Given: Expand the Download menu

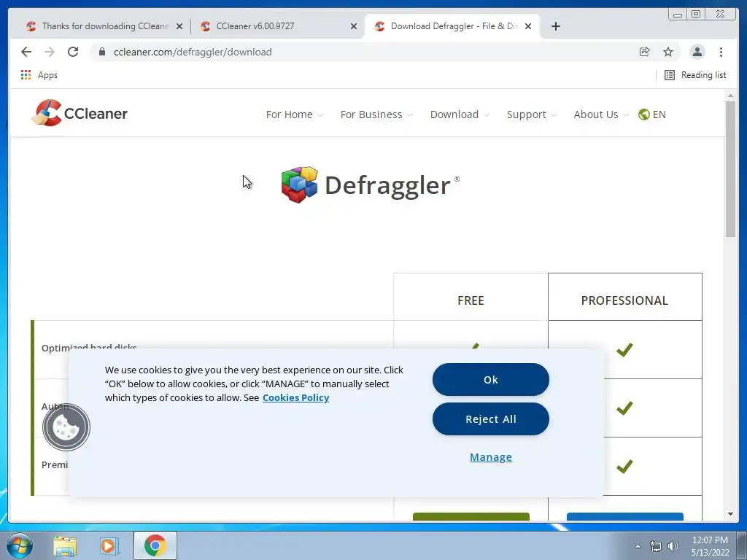Looking at the screenshot, I should point(460,114).
